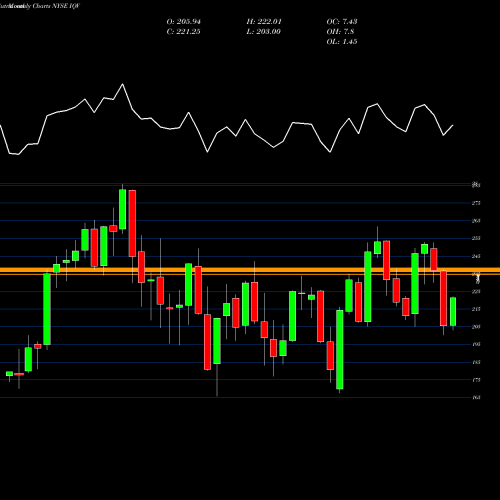Click the 175 price axis label
This screenshot has width=500, height=500.
point(476,380)
